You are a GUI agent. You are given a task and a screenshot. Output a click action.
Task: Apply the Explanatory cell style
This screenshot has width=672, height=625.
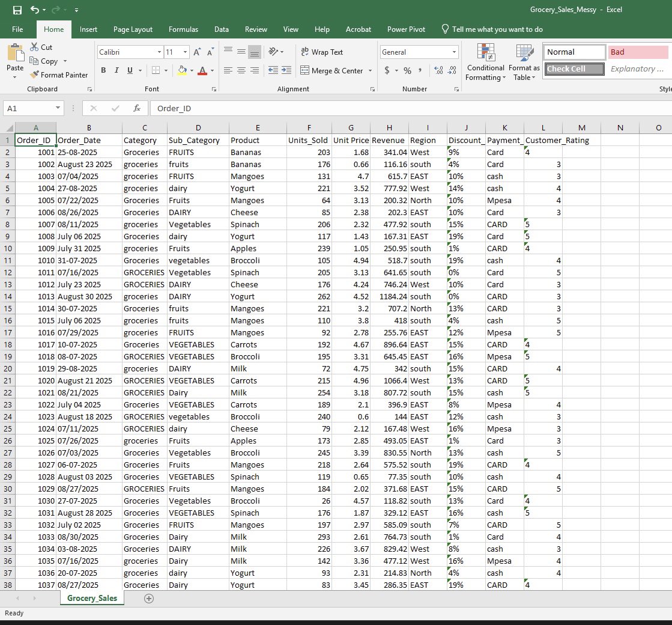(638, 69)
